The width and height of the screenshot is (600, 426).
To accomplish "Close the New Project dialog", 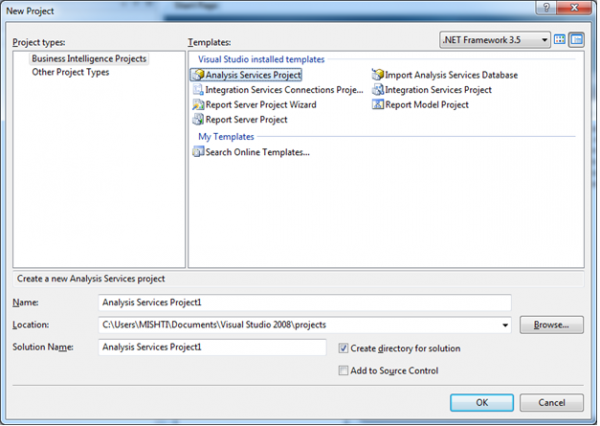I will (574, 7).
